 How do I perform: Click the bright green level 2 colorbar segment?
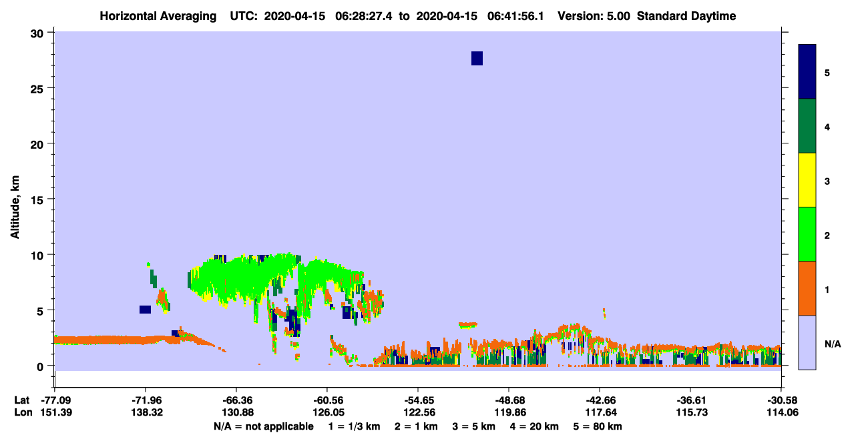pyautogui.click(x=807, y=234)
